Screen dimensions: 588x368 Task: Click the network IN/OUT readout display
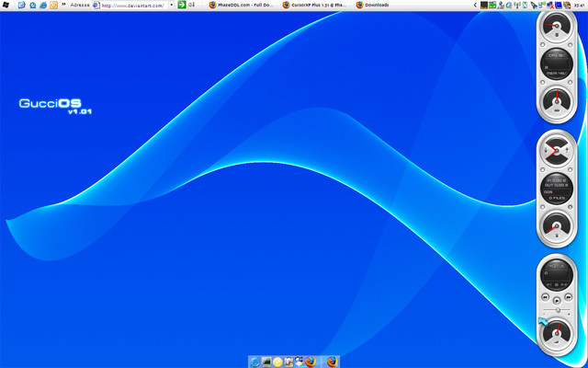[557, 189]
